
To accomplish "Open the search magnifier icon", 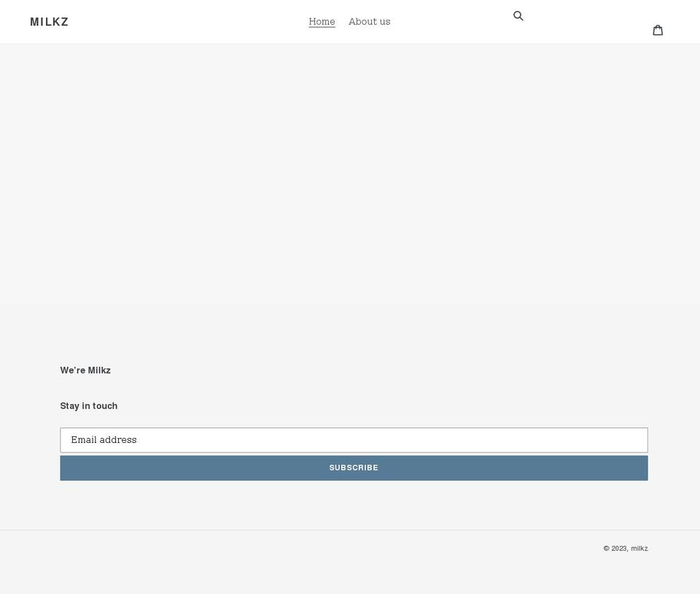I will (x=518, y=16).
